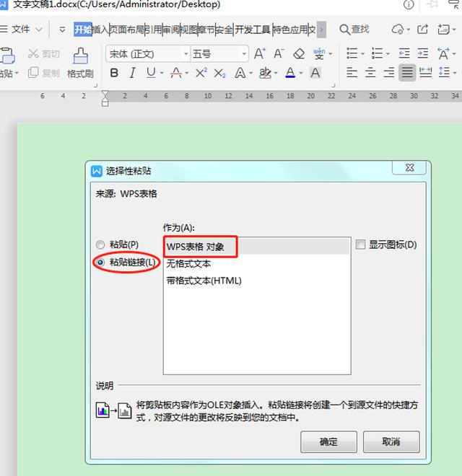Click the 剪切 cut button

click(x=44, y=54)
